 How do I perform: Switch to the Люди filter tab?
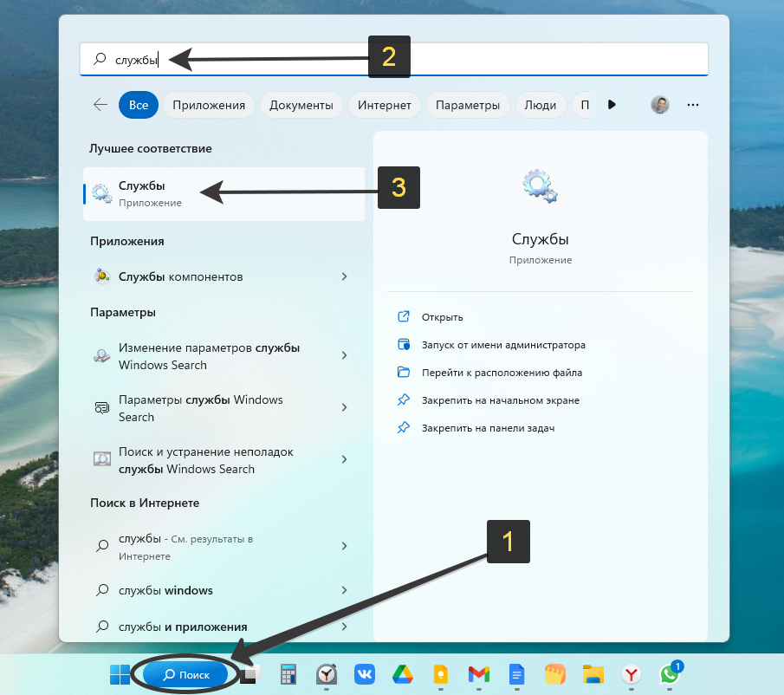coord(540,105)
